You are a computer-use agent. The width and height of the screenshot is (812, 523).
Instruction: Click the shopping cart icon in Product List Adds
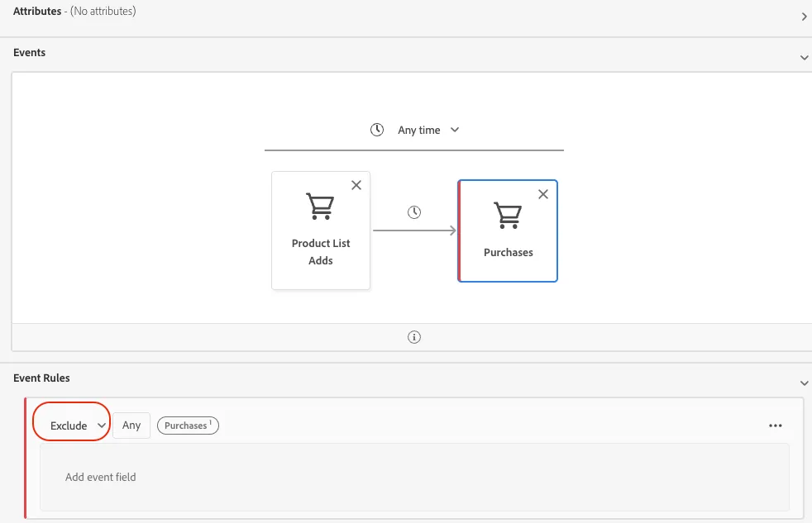click(320, 206)
